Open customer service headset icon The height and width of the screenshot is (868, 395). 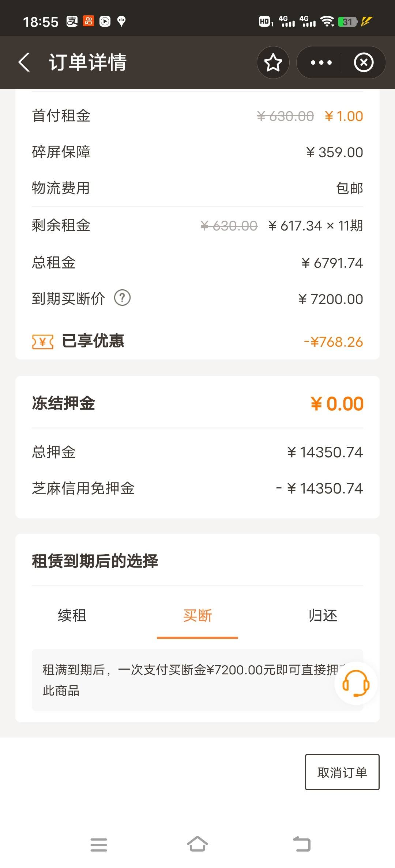356,683
